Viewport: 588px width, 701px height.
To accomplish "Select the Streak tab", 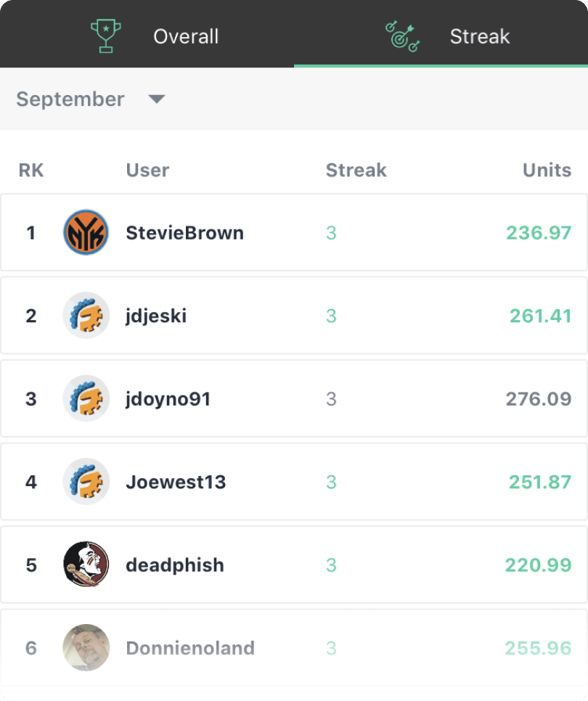I will (480, 36).
